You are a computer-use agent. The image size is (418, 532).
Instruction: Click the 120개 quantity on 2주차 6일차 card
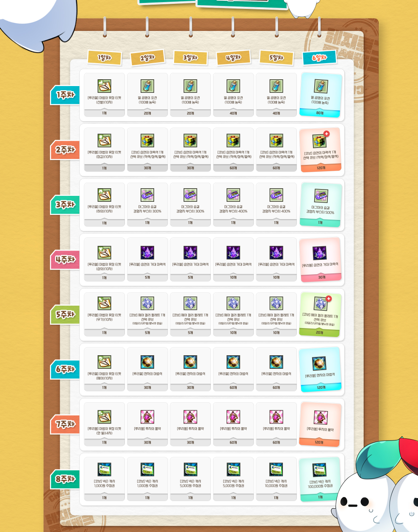pos(321,168)
